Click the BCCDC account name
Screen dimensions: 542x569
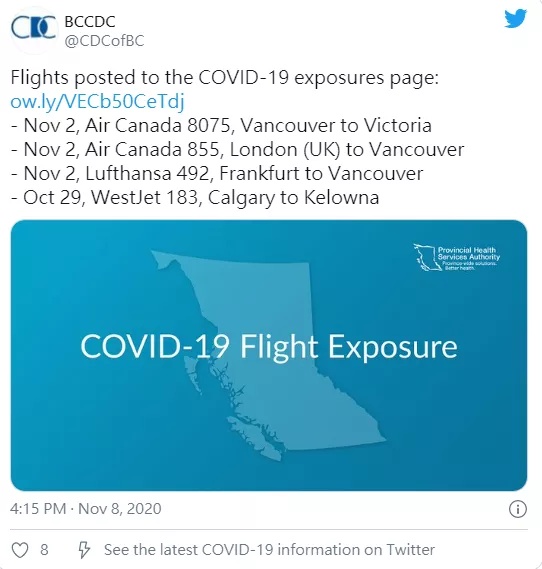[90, 22]
